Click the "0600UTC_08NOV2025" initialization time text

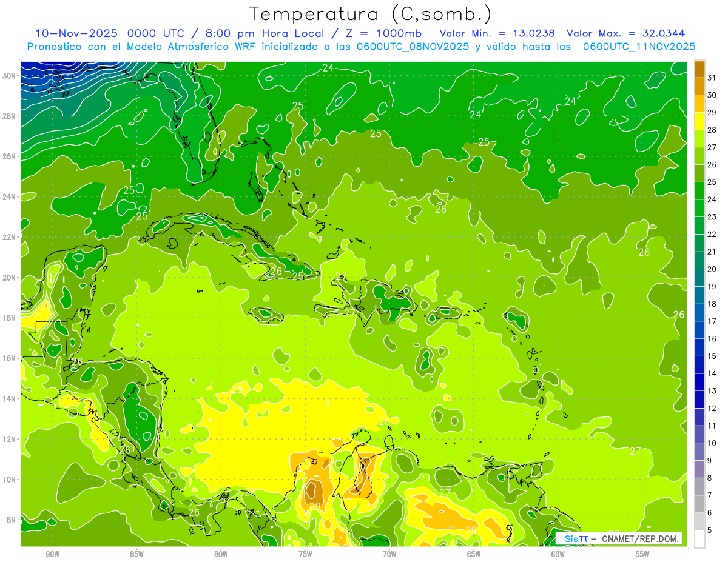[x=413, y=47]
